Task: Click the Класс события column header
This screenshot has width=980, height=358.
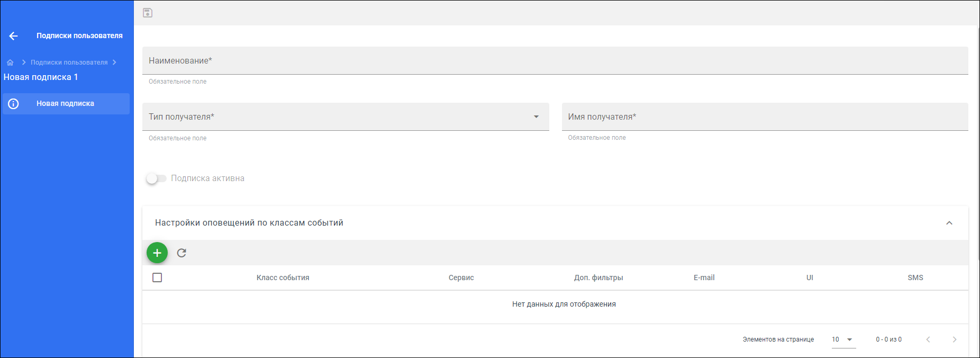Action: 283,278
